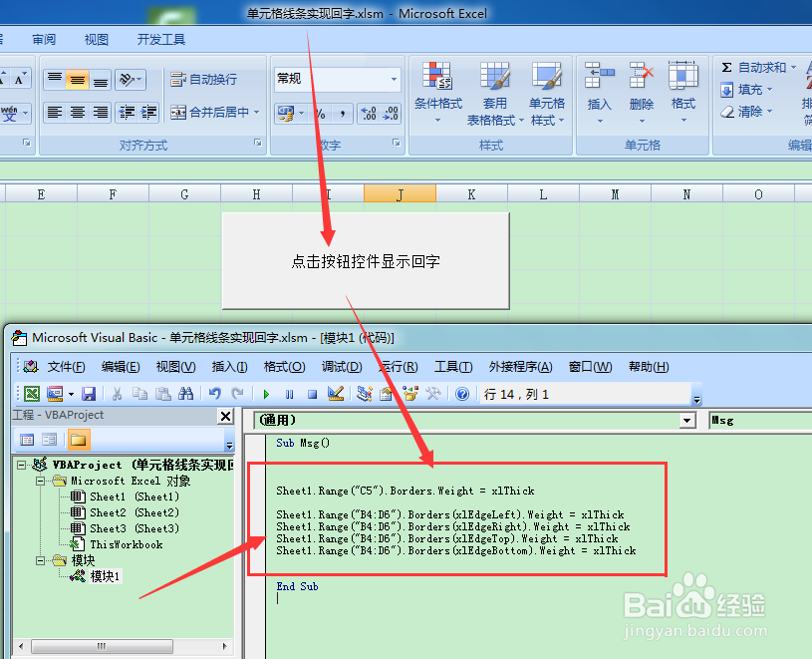Toggle bottom align in Excel ribbon
The height and width of the screenshot is (659, 812).
[100, 80]
